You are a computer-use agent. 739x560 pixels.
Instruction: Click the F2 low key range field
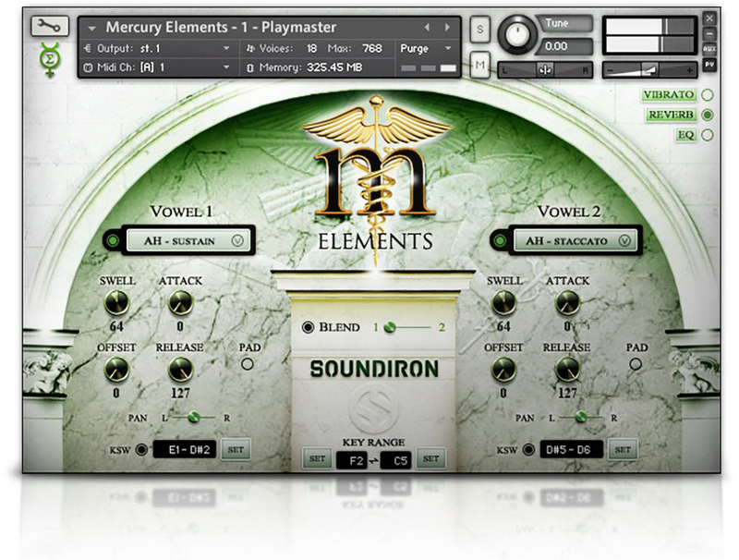pos(352,460)
